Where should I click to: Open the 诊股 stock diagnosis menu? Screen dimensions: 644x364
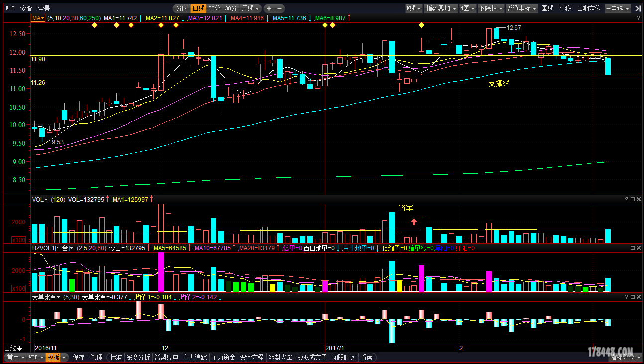26,8
